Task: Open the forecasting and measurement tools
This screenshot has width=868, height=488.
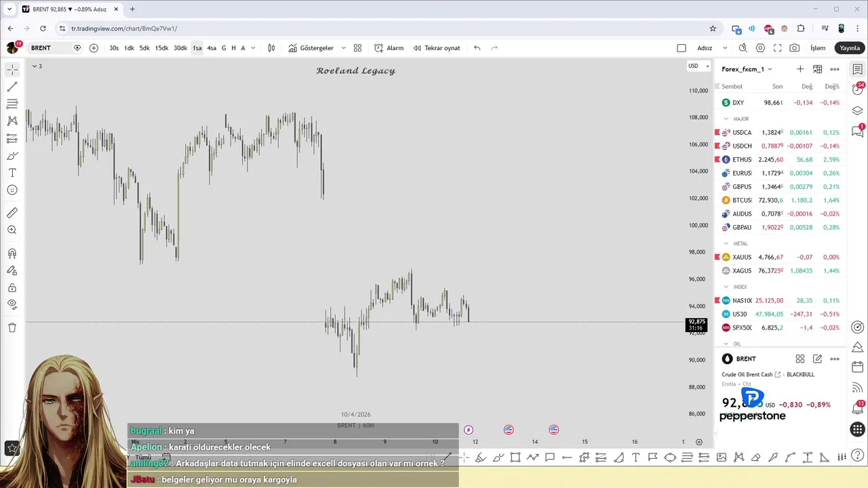Action: (x=12, y=138)
